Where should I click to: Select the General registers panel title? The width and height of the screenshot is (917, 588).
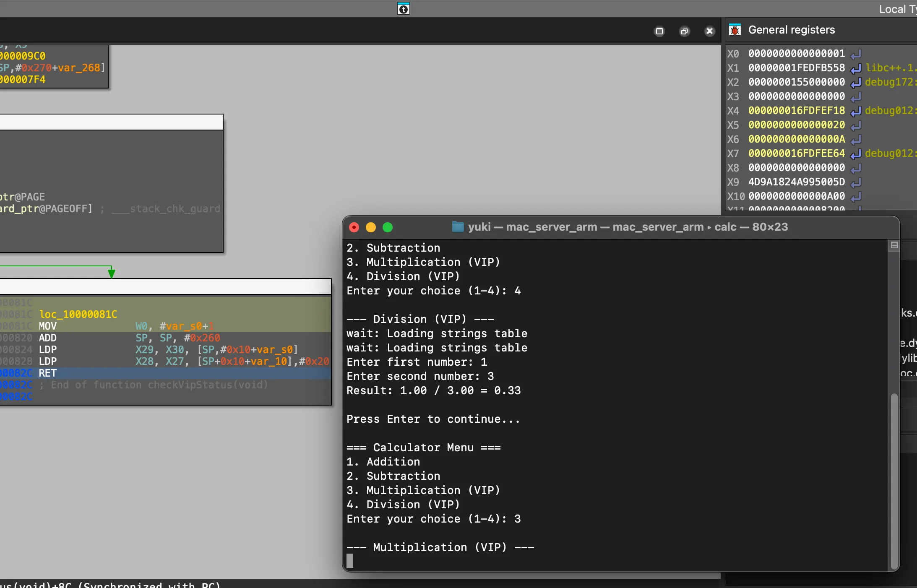791,30
